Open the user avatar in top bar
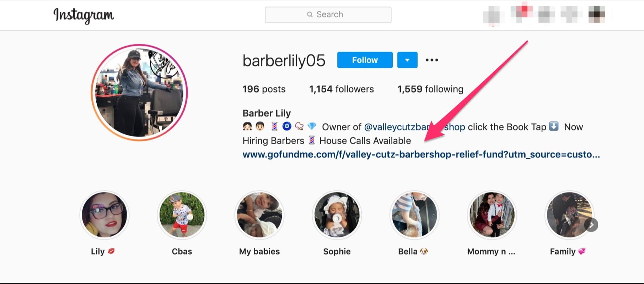The height and width of the screenshot is (284, 644). (597, 15)
